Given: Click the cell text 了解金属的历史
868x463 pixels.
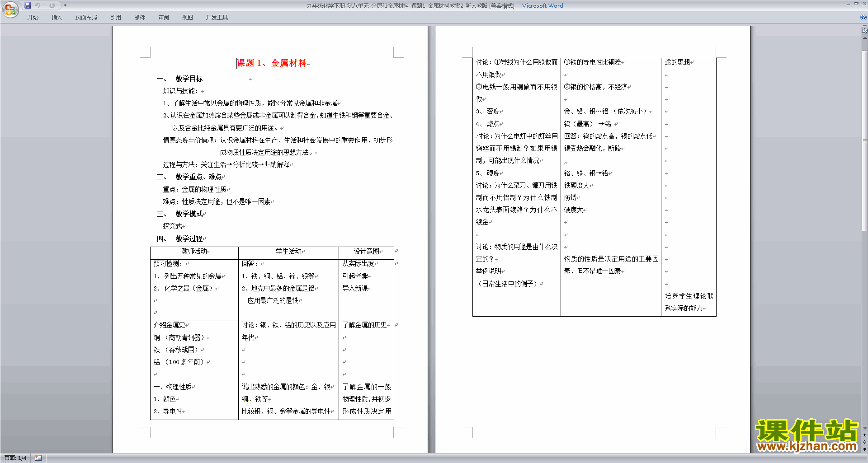Looking at the screenshot, I should [x=364, y=325].
